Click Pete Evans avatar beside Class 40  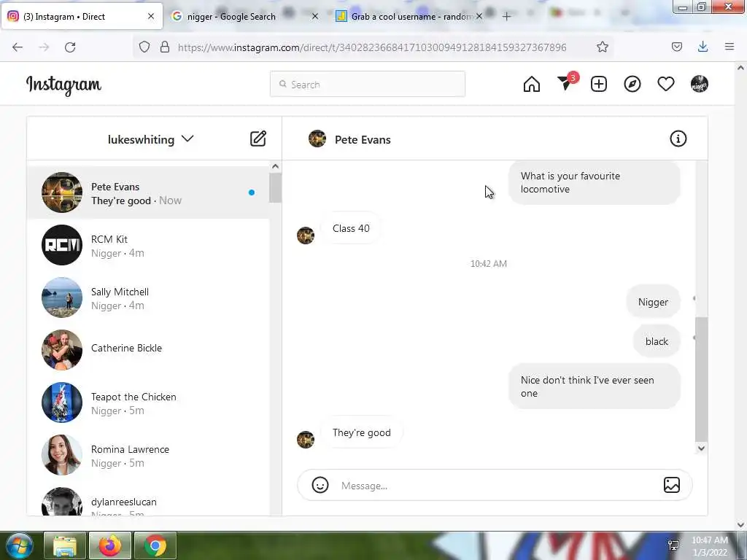(306, 236)
